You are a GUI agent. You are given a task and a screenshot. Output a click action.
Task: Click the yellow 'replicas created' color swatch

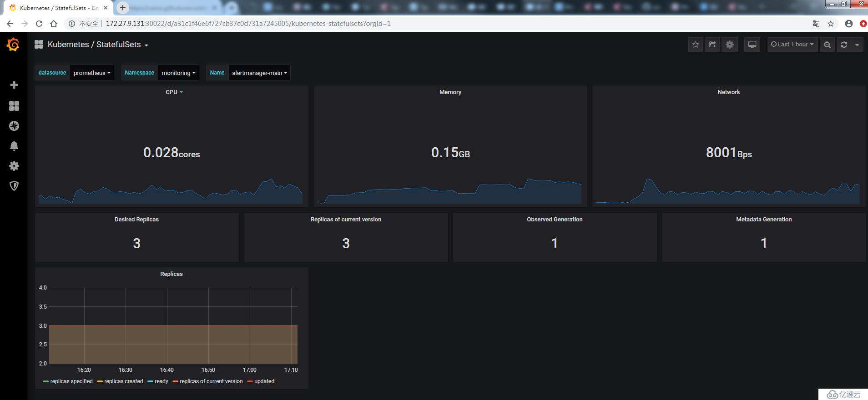100,381
